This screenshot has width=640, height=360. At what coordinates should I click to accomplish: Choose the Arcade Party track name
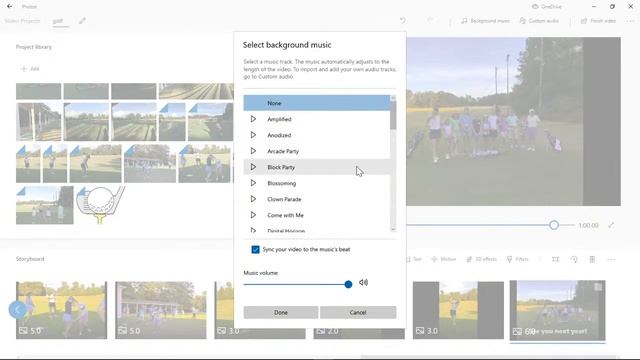(x=283, y=151)
